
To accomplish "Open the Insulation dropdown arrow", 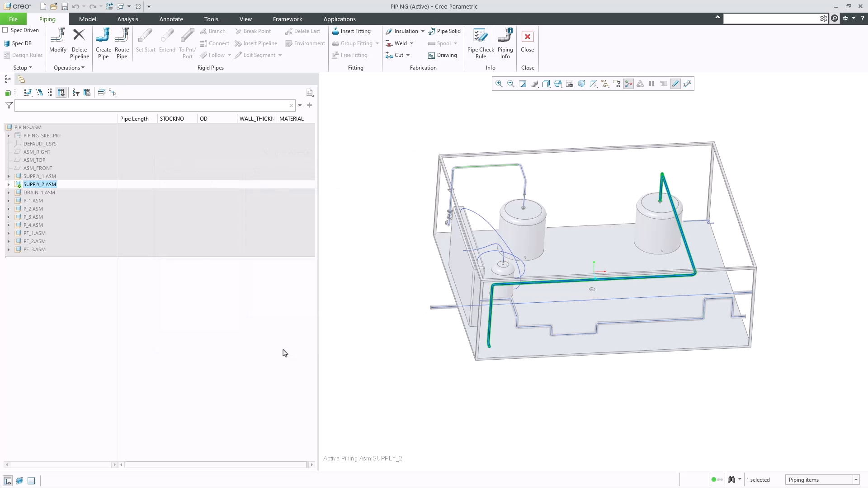I will point(423,31).
